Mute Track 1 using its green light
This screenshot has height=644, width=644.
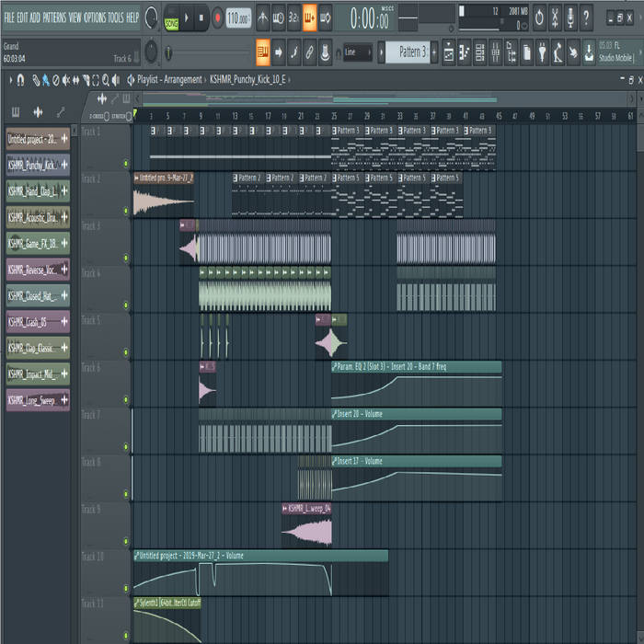point(127,162)
